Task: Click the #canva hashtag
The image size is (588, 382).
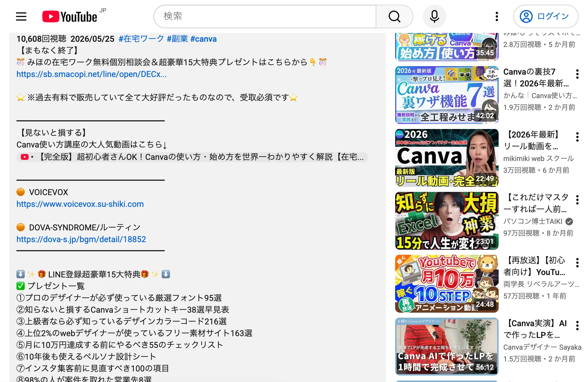Action: tap(203, 39)
